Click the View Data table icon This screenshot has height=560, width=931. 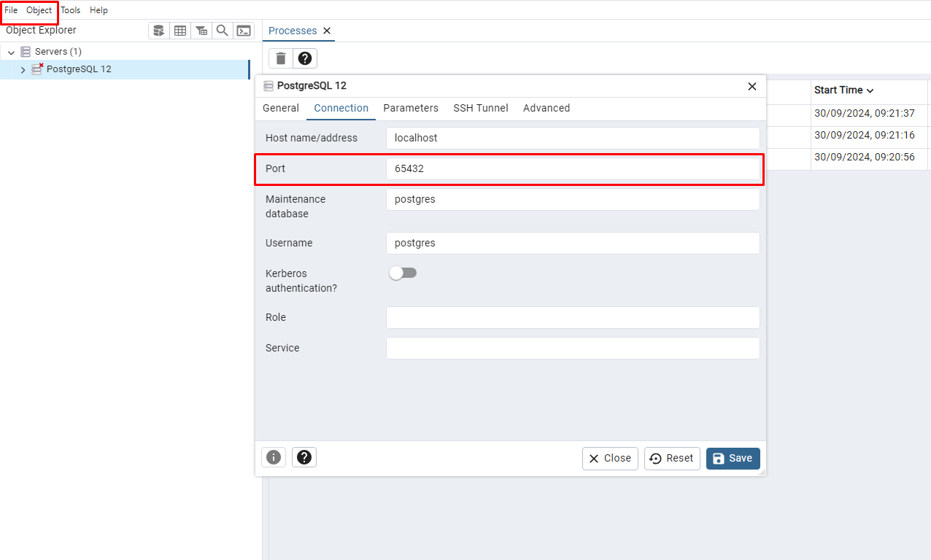point(179,31)
